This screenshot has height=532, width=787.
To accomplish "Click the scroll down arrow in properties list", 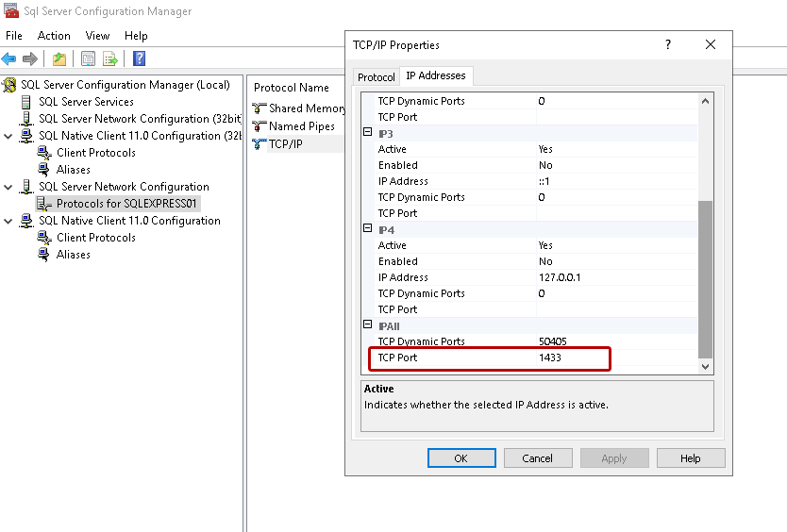I will tap(705, 367).
